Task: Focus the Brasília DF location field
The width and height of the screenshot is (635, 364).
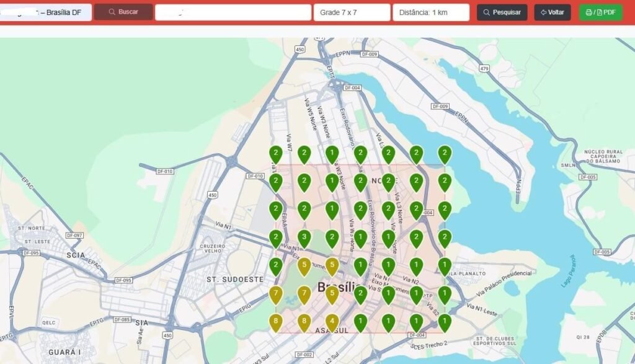Action: pos(45,12)
